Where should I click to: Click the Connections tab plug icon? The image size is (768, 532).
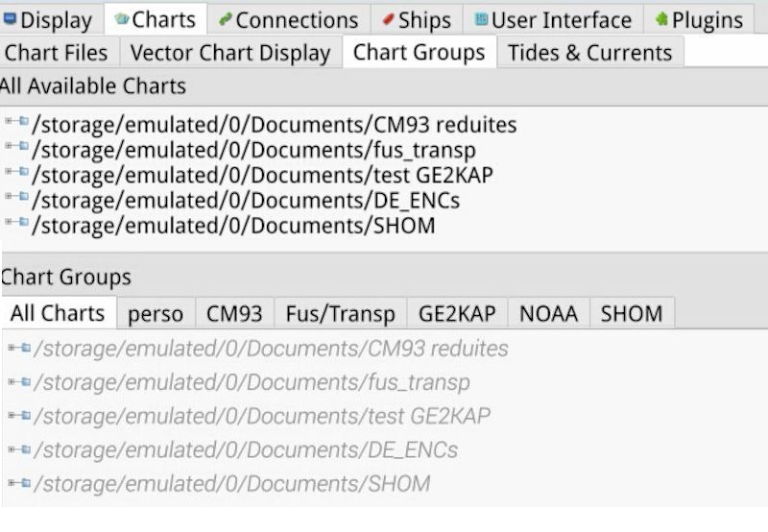225,19
